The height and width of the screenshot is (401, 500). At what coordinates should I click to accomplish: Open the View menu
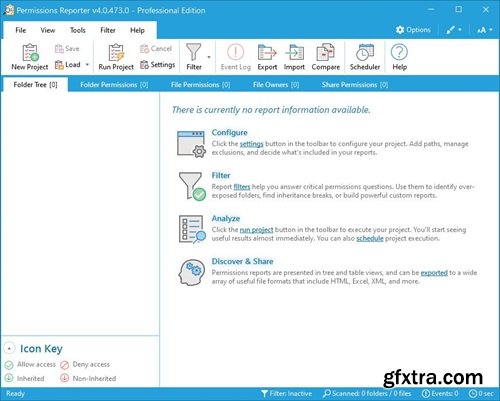pyautogui.click(x=48, y=30)
